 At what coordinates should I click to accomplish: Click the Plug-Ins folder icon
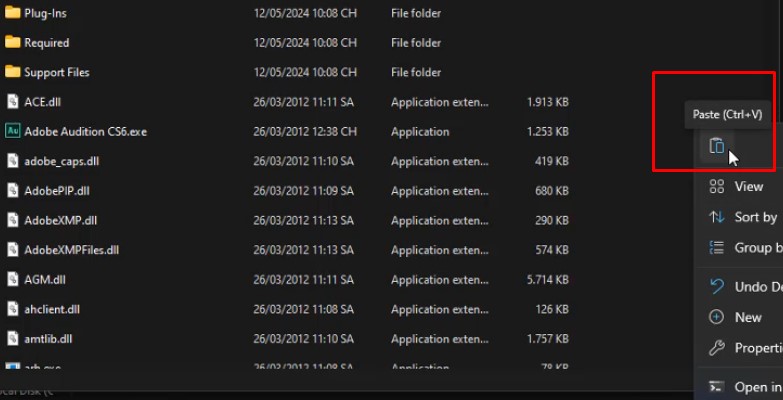point(13,13)
